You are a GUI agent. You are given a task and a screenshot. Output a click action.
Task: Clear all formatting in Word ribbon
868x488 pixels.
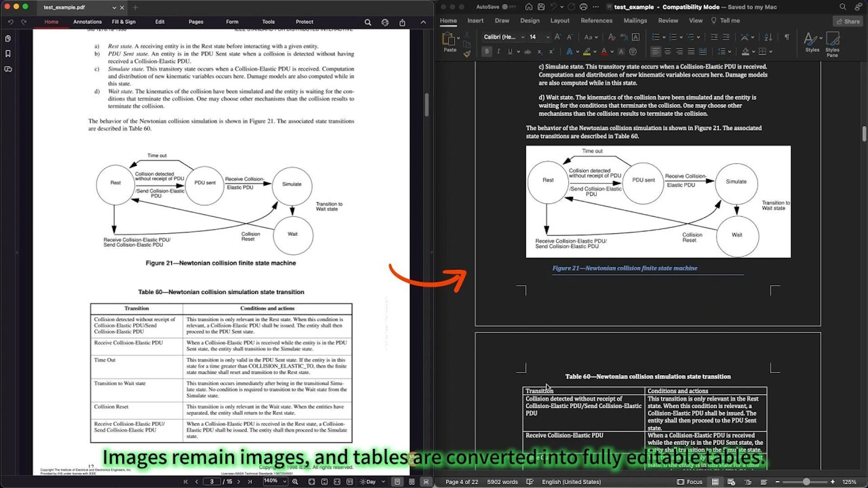click(611, 37)
